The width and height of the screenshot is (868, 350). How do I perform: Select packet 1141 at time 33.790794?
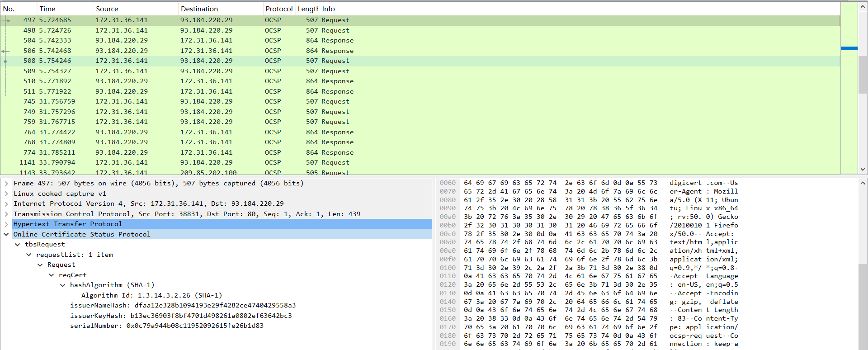coord(420,162)
